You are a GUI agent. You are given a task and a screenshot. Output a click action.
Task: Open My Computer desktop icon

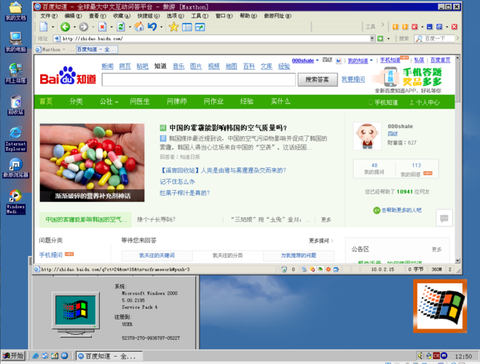(16, 42)
